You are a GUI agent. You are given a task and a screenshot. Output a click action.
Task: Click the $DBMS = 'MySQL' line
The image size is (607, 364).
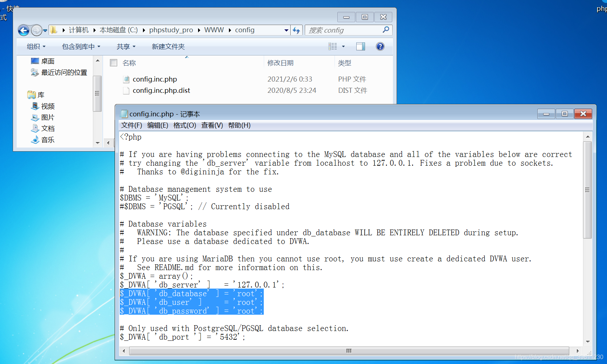[x=154, y=198]
